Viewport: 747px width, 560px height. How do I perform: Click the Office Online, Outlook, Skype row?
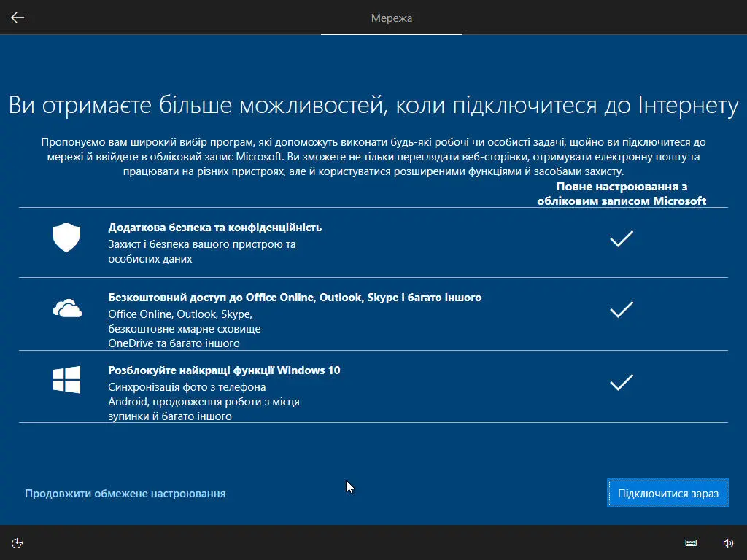[x=300, y=297]
